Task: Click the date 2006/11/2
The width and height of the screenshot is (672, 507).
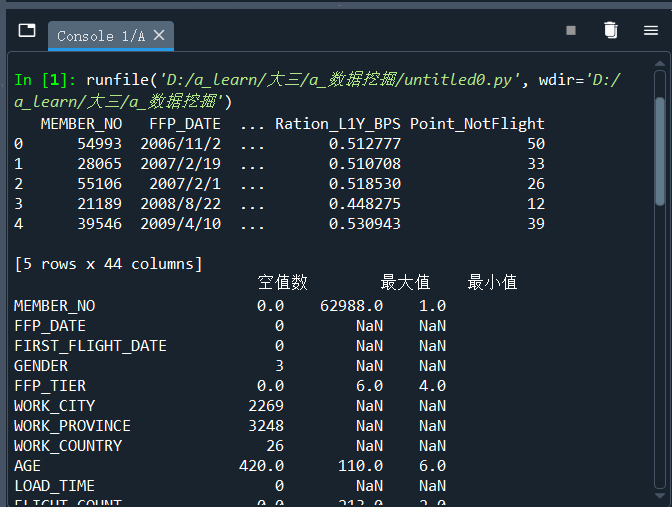Action: click(180, 144)
